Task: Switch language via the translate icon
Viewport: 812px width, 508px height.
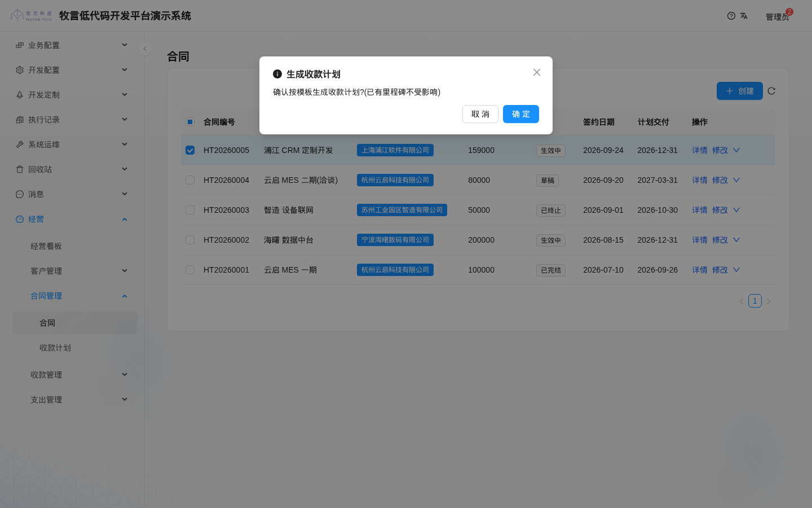Action: [744, 16]
